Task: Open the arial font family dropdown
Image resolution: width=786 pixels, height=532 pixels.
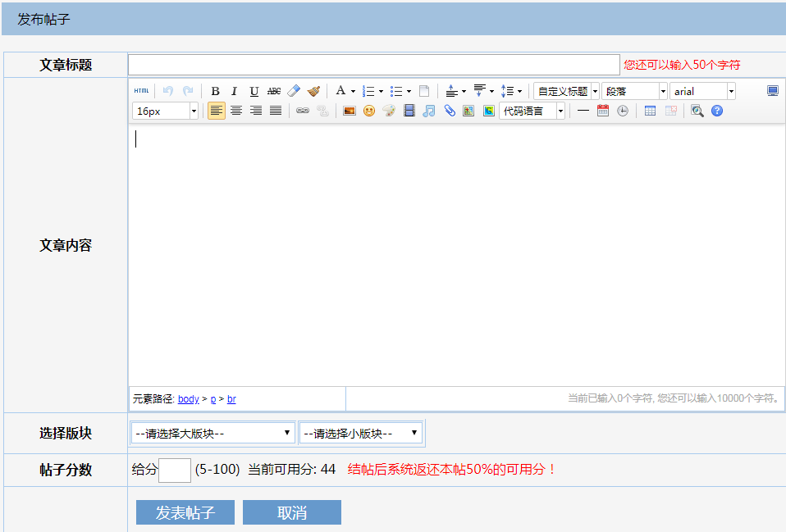Action: coord(703,91)
